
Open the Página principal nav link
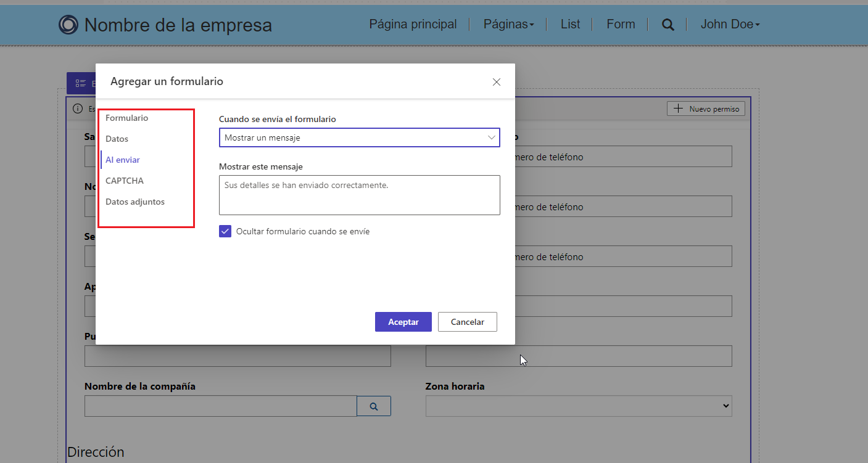click(413, 24)
